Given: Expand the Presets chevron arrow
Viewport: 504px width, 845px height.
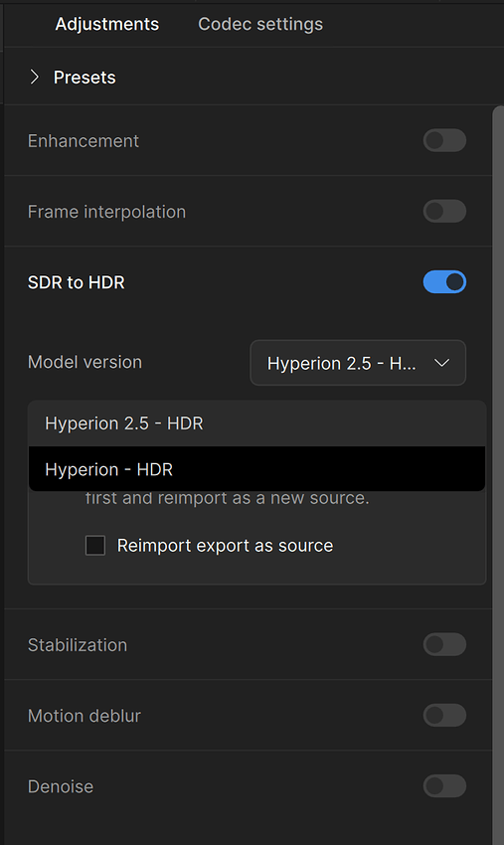Looking at the screenshot, I should [x=35, y=78].
